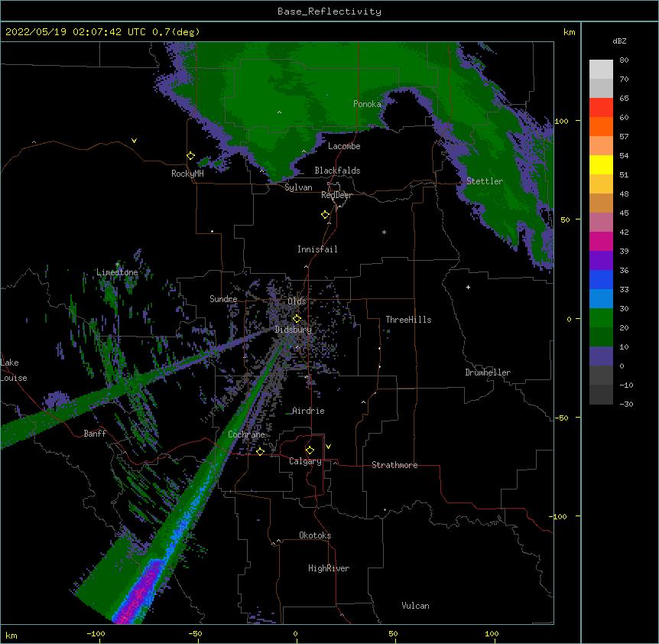Viewport: 659px width, 644px height.
Task: Click the Cochrane city label
Action: [246, 434]
